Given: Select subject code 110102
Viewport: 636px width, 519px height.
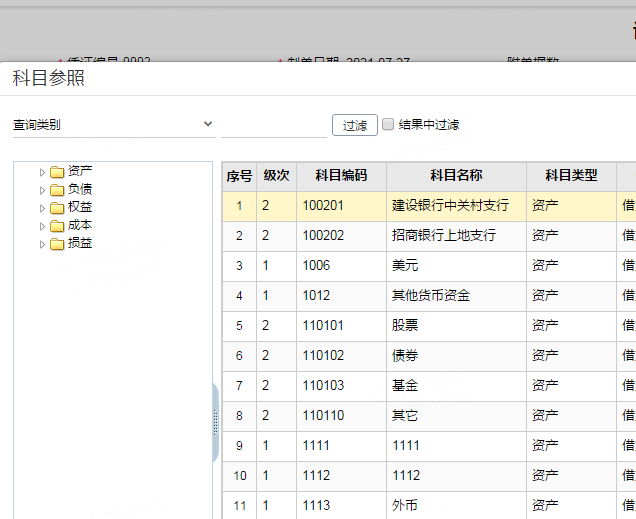Looking at the screenshot, I should 323,356.
